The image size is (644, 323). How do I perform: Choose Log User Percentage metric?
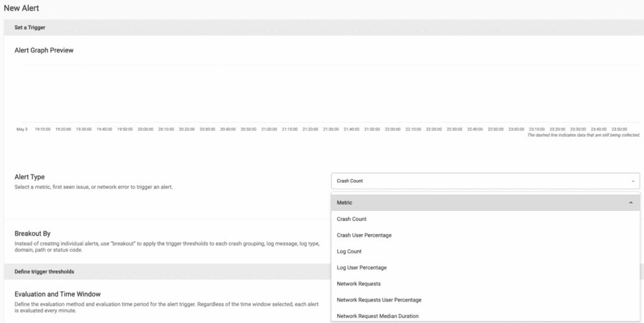[485, 268]
